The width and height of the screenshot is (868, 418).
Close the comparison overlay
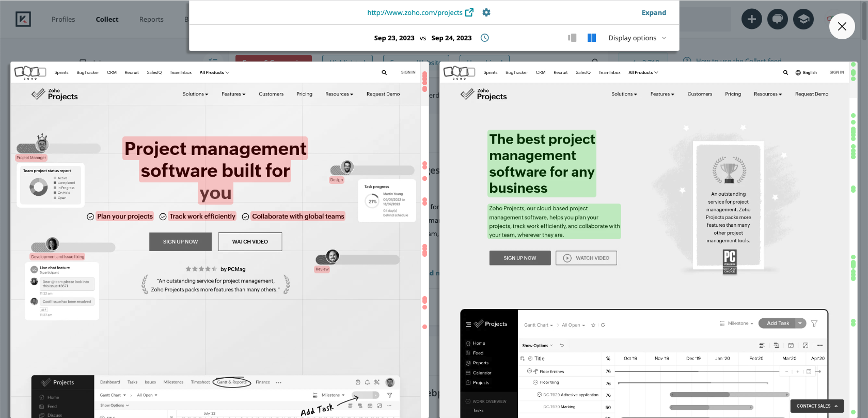(842, 26)
